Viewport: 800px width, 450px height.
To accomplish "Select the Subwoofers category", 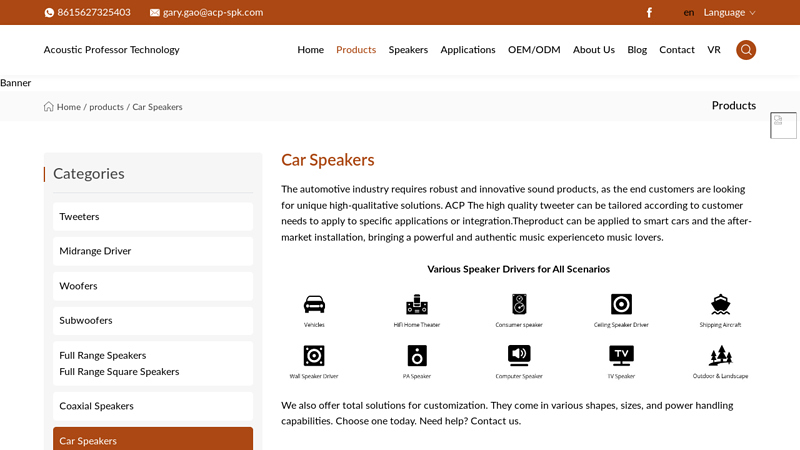I will 153,320.
